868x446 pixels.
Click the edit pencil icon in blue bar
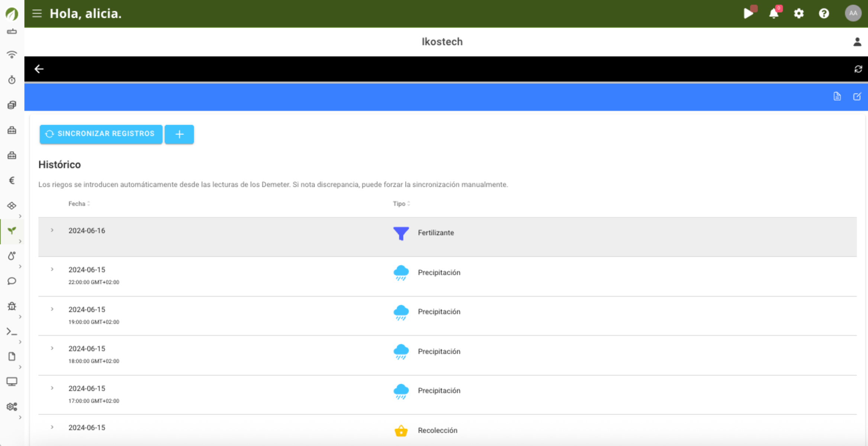(x=857, y=97)
